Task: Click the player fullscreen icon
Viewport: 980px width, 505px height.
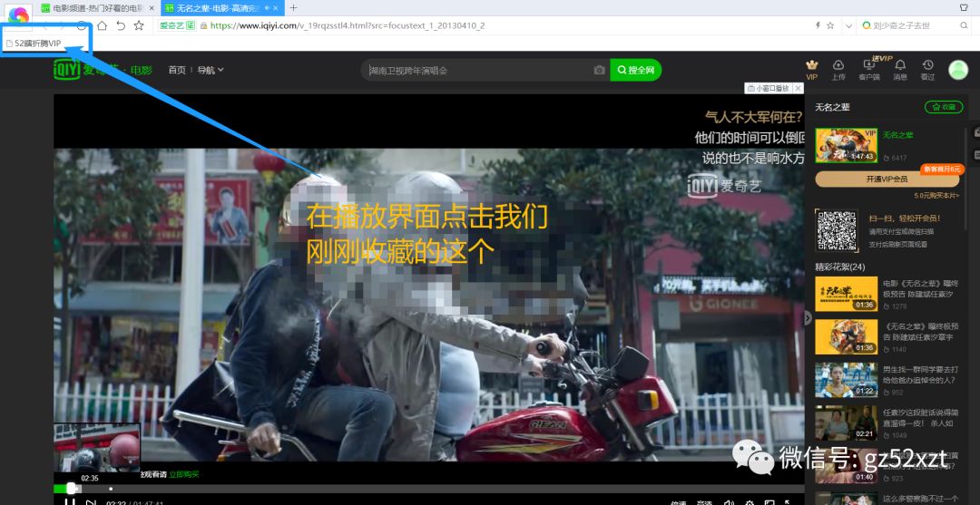Action: (789, 502)
